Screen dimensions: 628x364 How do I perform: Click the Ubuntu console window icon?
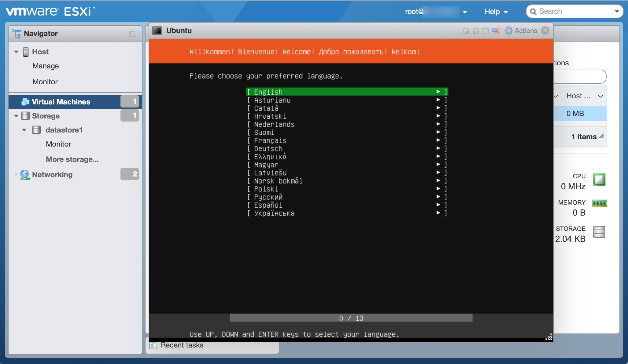[x=157, y=31]
